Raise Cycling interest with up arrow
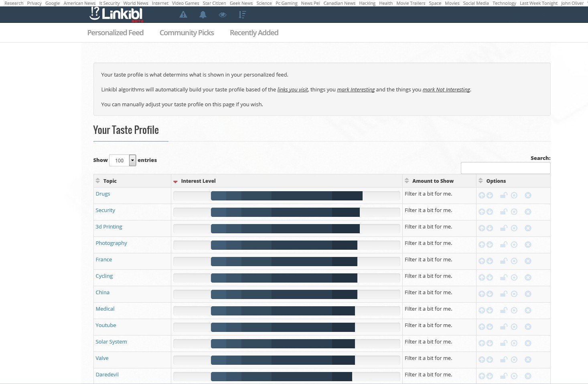588x384 pixels. point(482,277)
